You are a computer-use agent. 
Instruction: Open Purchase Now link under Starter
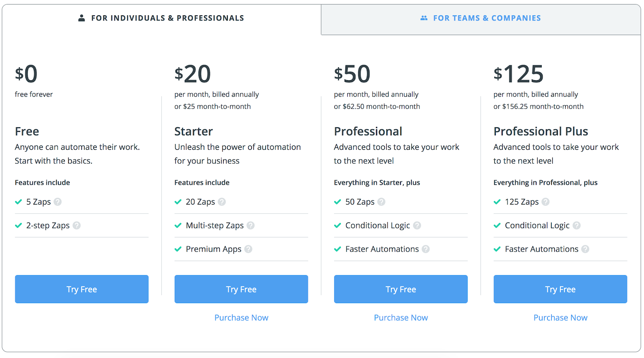[x=241, y=318]
